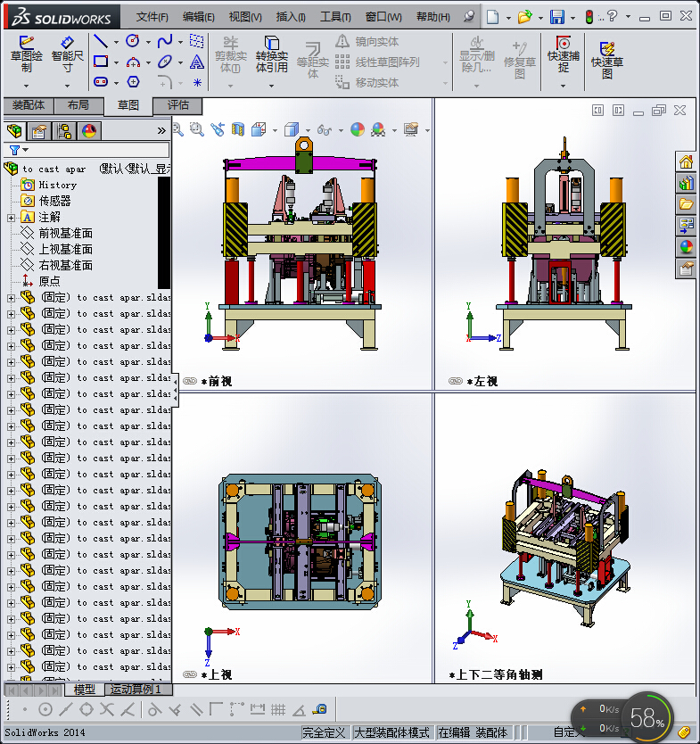Viewport: 700px width, 744px height.
Task: Activate the Section View tool
Action: tap(238, 129)
